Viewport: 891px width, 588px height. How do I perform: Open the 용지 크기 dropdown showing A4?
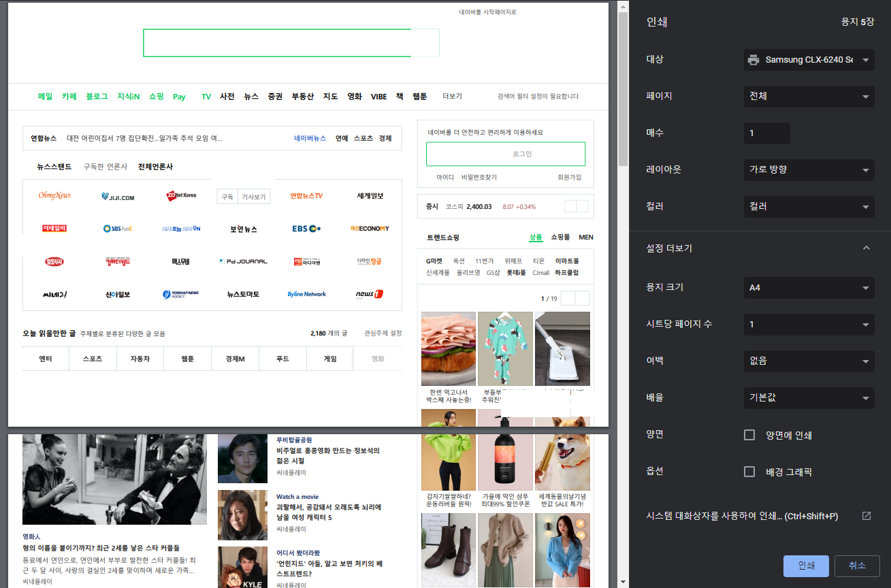click(x=809, y=287)
